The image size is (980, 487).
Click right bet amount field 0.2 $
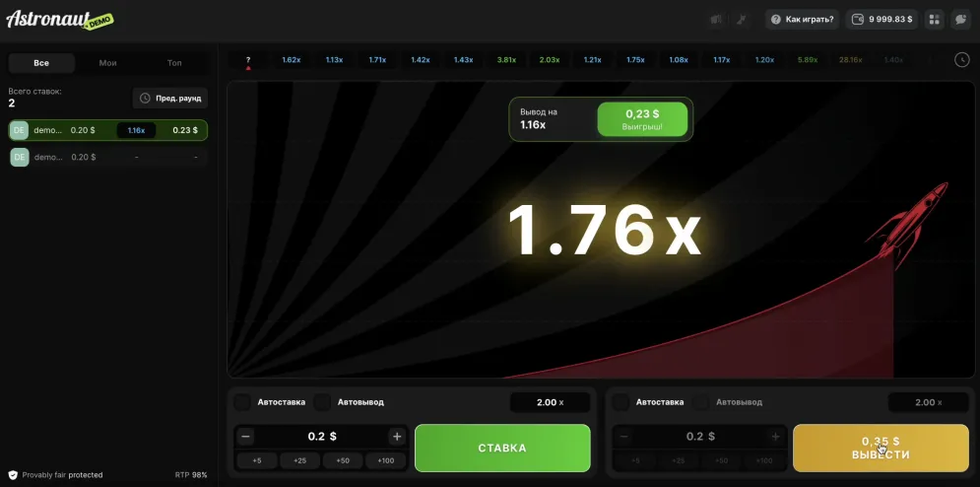pos(699,437)
